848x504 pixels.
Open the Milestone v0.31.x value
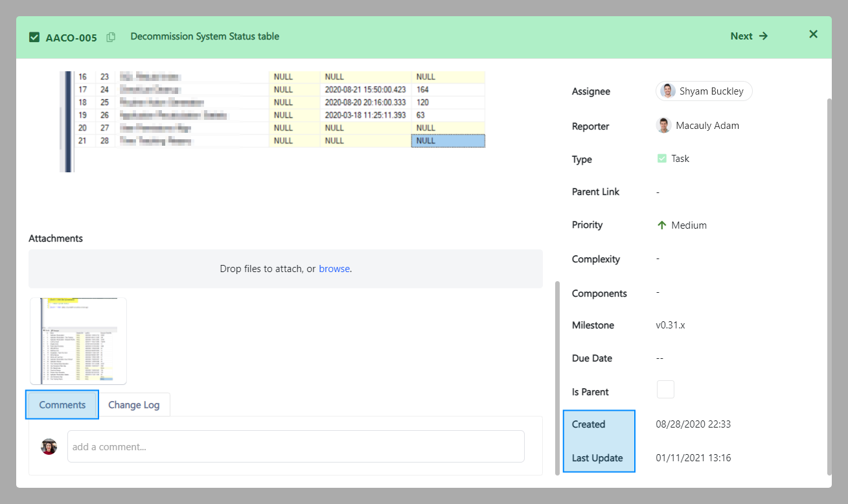pyautogui.click(x=670, y=325)
